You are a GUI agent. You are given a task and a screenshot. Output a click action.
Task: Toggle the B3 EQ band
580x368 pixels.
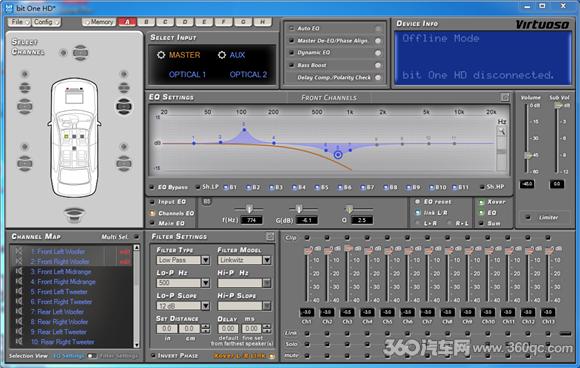click(271, 188)
